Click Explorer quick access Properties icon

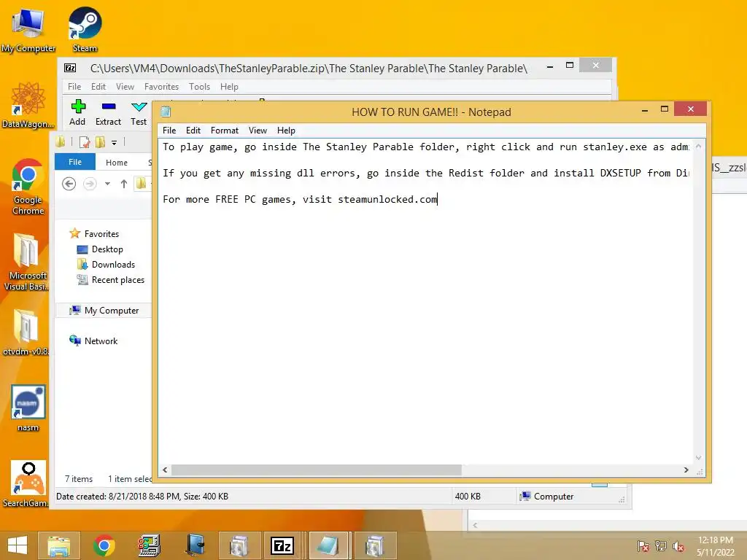[x=85, y=142]
